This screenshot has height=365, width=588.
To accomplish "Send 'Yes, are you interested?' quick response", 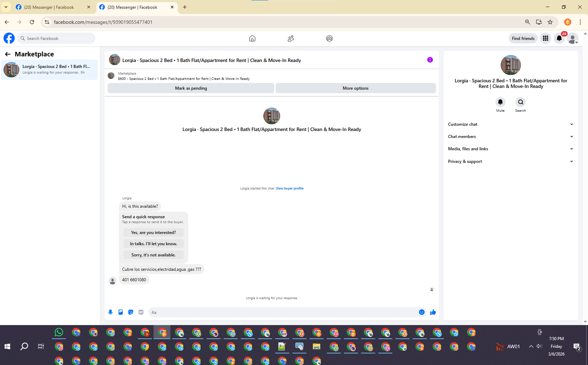I will tap(153, 233).
